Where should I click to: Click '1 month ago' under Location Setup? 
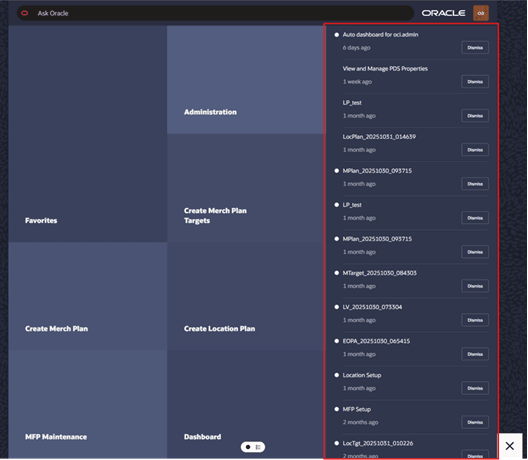359,388
